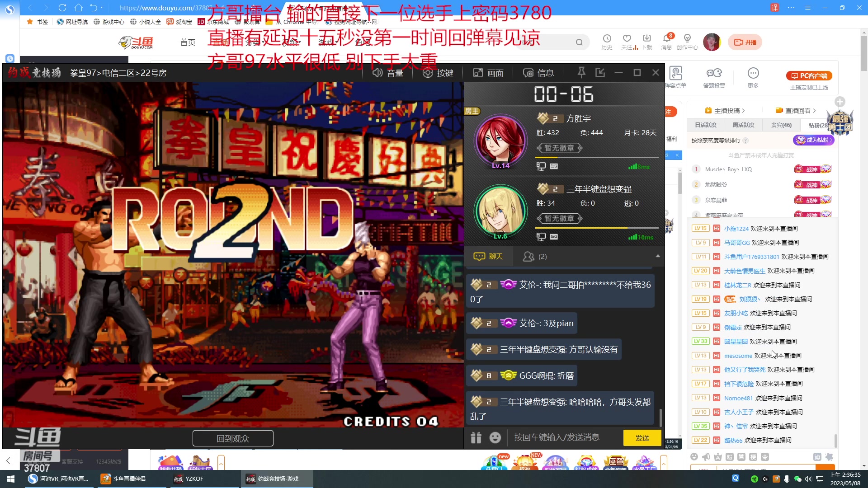Click the smiley emoji icon in Douyu danmu box
Screen dimensions: 868x488
point(694,457)
